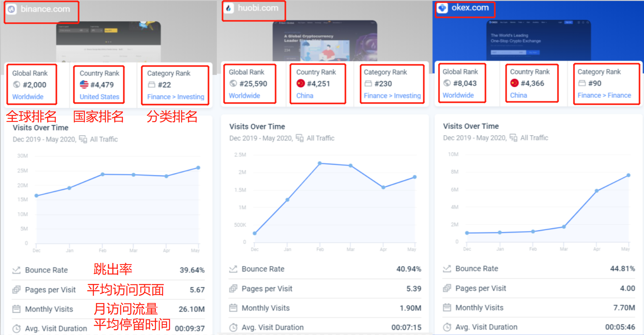This screenshot has height=335, width=644.
Task: Click OKEx Bounce Rate icon
Action: pyautogui.click(x=447, y=268)
